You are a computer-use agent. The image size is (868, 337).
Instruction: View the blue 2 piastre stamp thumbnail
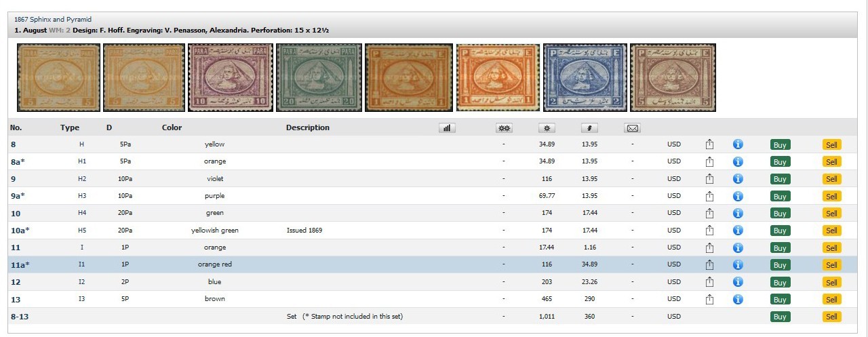click(x=585, y=77)
